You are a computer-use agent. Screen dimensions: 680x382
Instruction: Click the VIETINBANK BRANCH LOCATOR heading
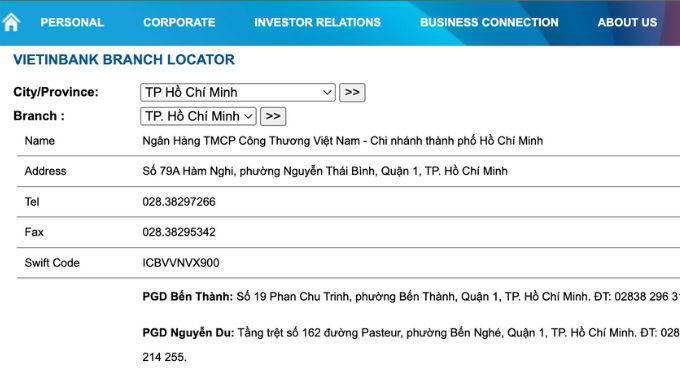pyautogui.click(x=124, y=59)
